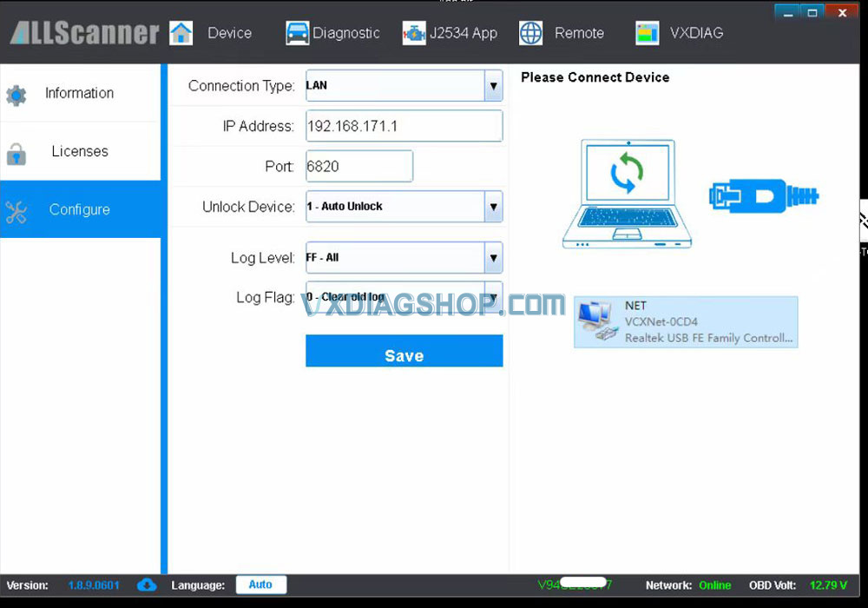
Task: Select Licenses in the sidebar
Action: [80, 151]
